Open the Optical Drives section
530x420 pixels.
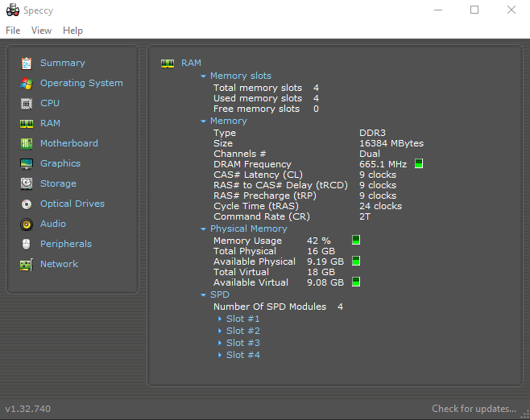[72, 204]
